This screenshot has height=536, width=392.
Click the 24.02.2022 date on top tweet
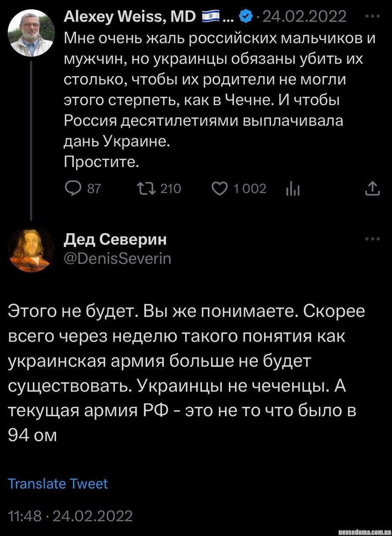[304, 17]
